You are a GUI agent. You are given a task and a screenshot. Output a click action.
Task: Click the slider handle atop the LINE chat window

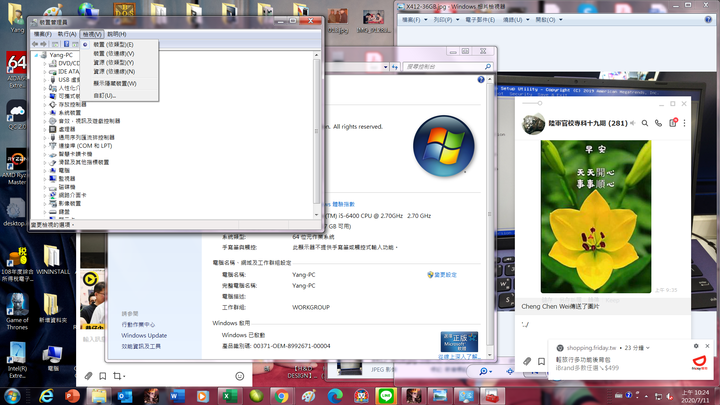[540, 103]
